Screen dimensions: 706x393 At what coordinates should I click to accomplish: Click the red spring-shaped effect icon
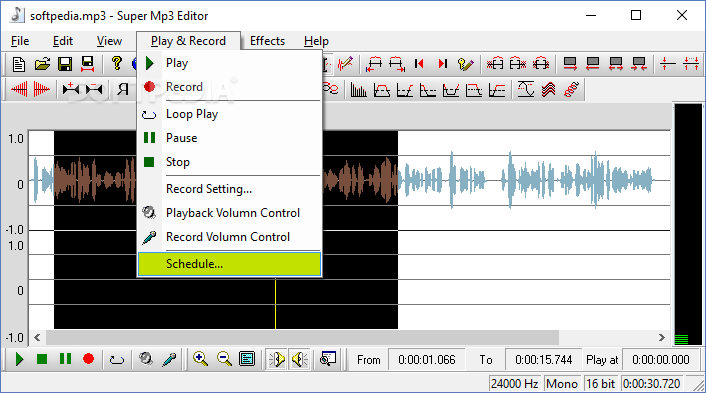[571, 89]
